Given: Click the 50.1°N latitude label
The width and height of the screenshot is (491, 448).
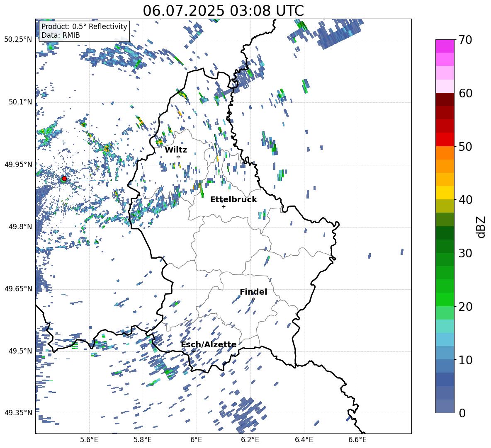Looking at the screenshot, I should click(20, 102).
